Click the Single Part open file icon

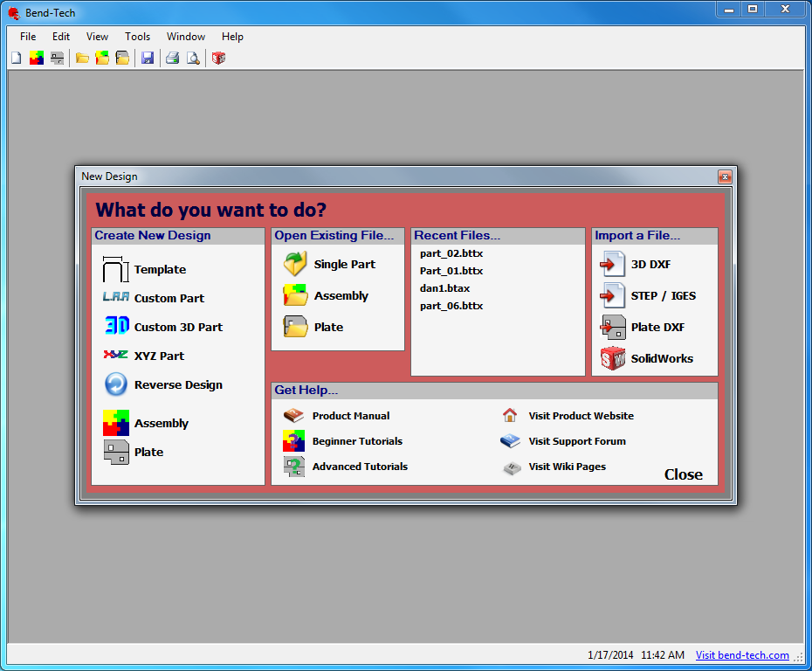pos(295,264)
